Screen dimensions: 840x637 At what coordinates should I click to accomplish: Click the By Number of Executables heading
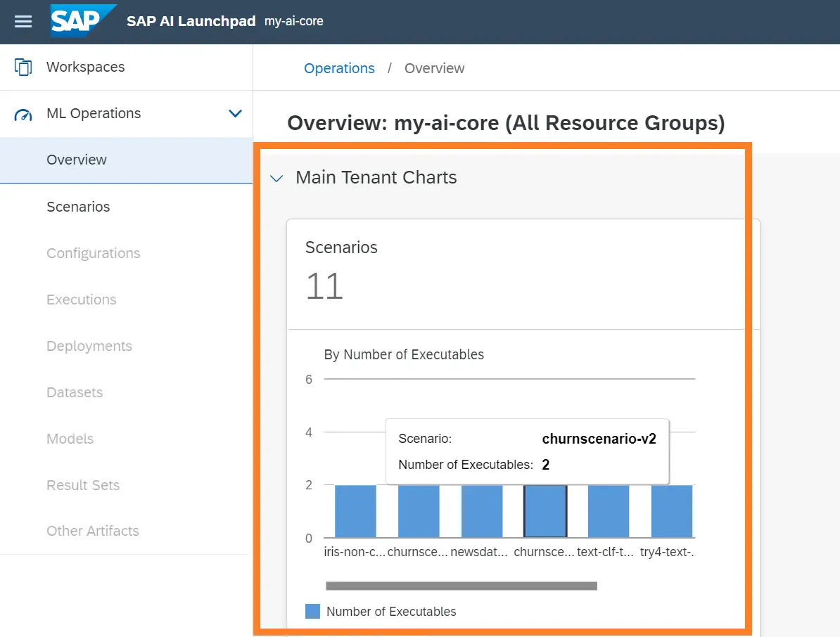(404, 354)
